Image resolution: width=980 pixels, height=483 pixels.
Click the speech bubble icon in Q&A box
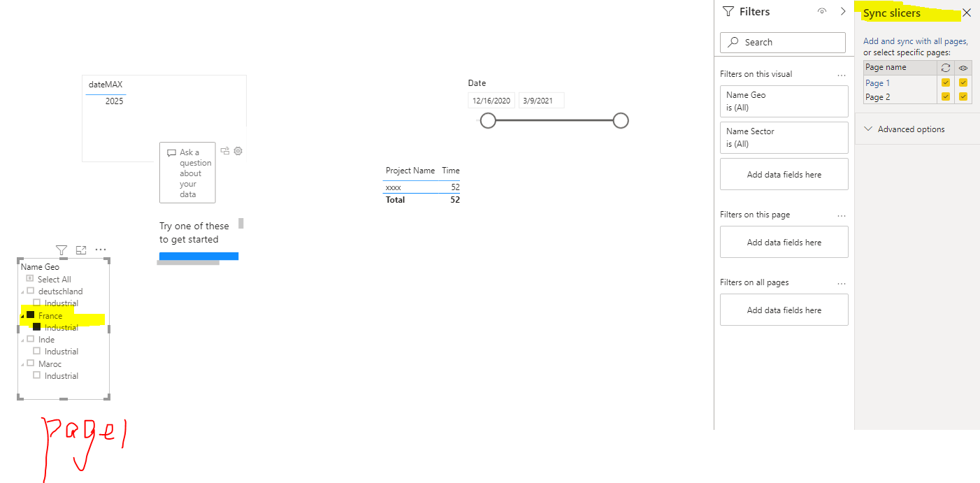click(172, 153)
